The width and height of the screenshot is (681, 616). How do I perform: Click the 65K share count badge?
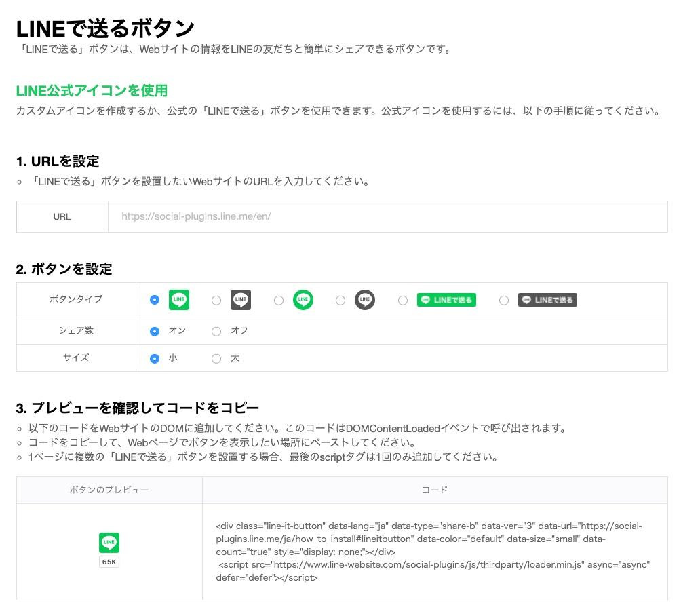click(x=109, y=562)
